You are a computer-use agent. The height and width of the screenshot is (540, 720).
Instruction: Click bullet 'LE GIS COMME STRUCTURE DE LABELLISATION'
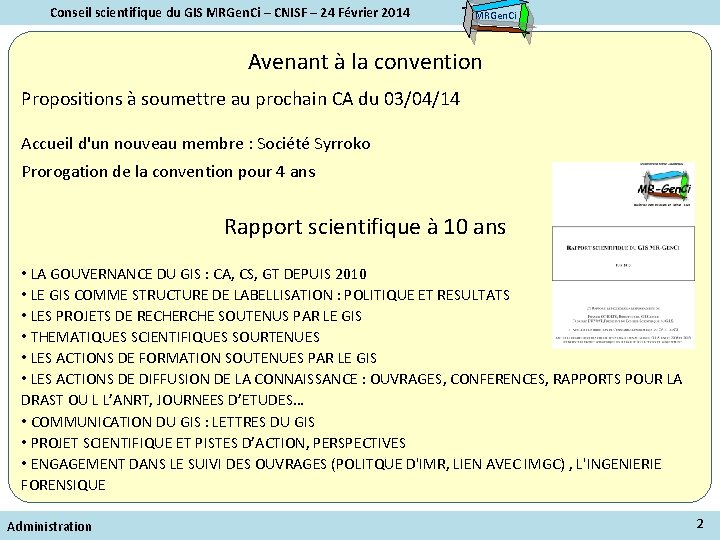(265, 295)
